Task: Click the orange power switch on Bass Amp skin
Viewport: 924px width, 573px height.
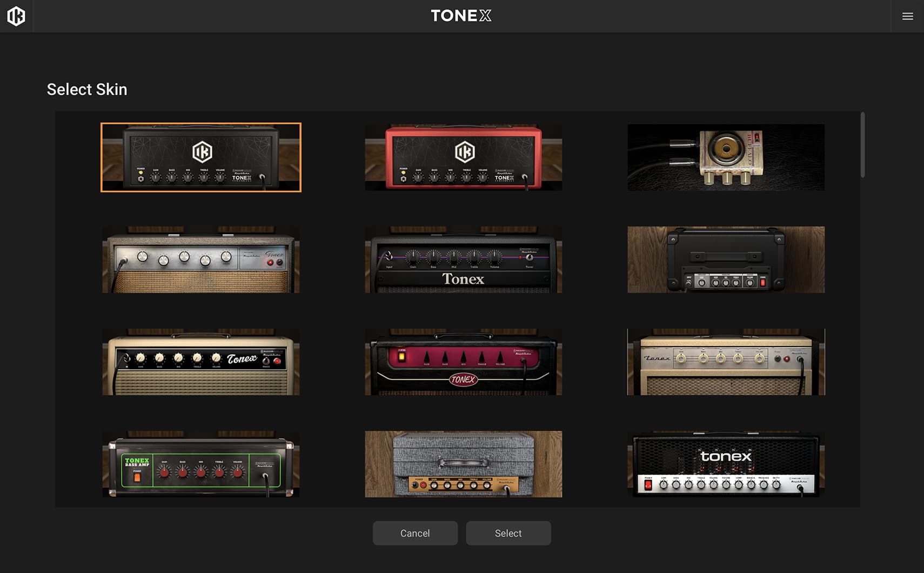Action: [137, 477]
